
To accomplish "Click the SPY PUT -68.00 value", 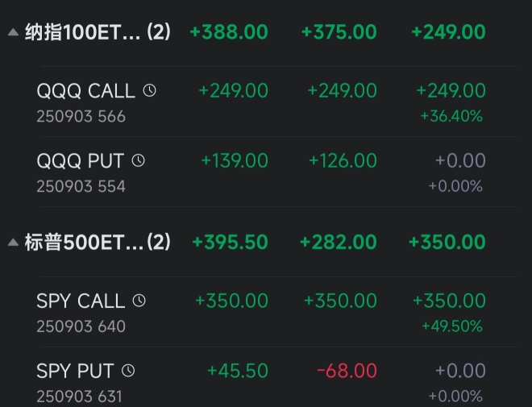I will (347, 371).
